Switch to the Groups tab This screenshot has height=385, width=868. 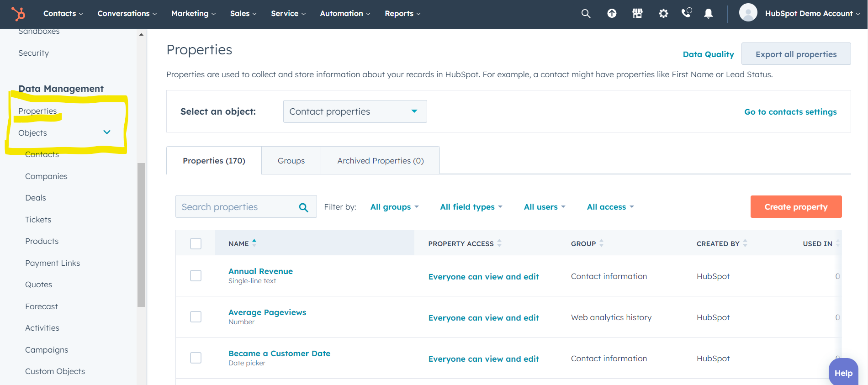[291, 161]
